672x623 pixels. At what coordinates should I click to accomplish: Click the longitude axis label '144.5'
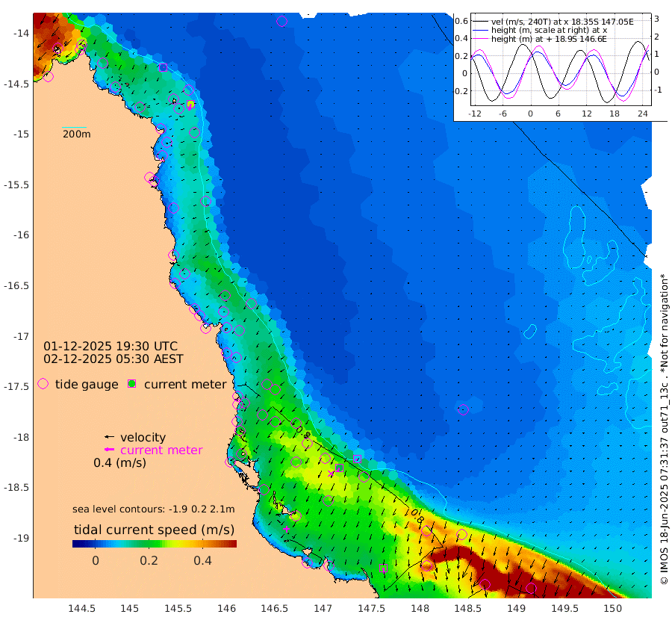81,608
